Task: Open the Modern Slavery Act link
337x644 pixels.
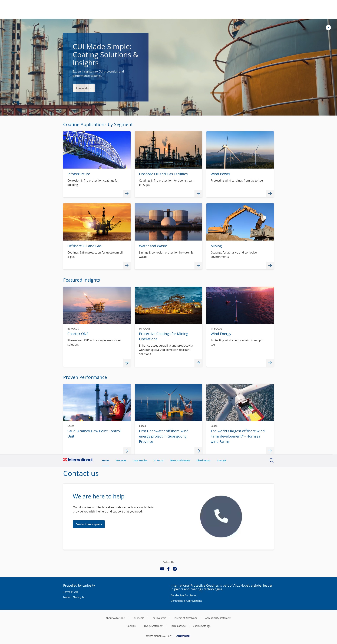Action: [x=74, y=597]
